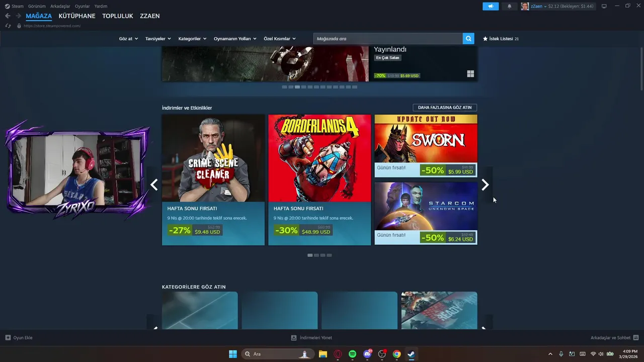Focus the Mağazada ara search field
This screenshot has height=362, width=644.
tap(388, 39)
